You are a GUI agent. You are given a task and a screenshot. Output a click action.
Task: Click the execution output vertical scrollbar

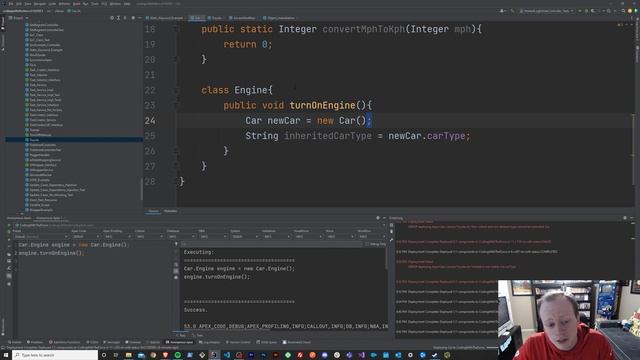tap(386, 258)
